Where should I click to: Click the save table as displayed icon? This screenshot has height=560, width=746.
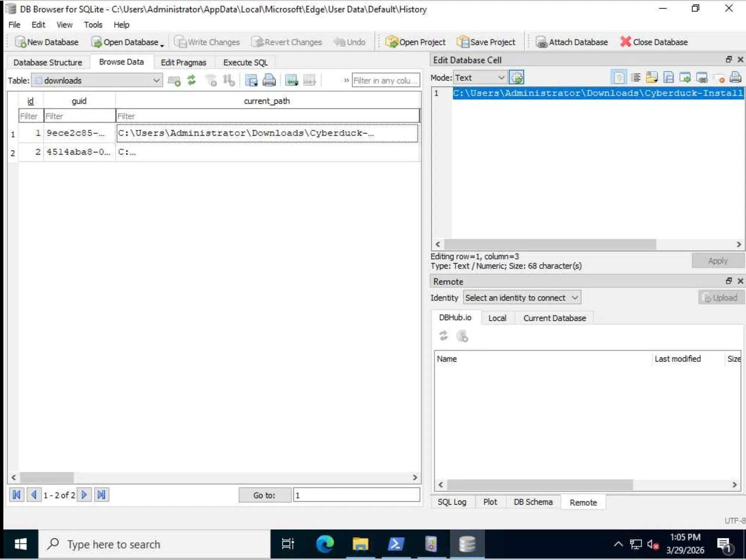[251, 80]
